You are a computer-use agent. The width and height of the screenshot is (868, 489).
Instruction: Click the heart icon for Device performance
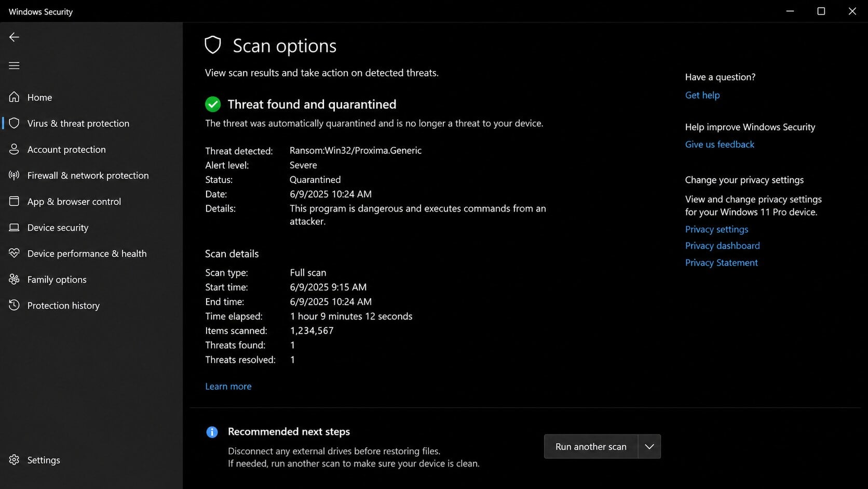point(14,253)
